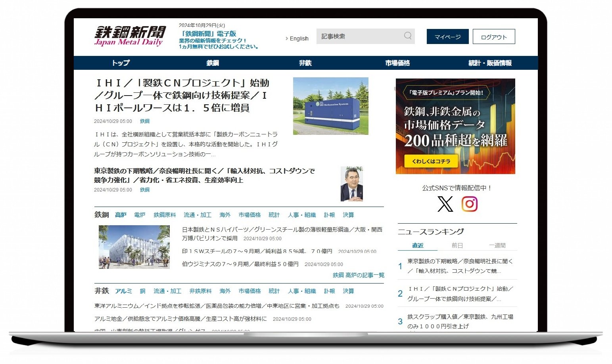Image resolution: width=612 pixels, height=364 pixels.
Task: Select the 電炉 tab in 鉄鋼 section
Action: pyautogui.click(x=140, y=215)
